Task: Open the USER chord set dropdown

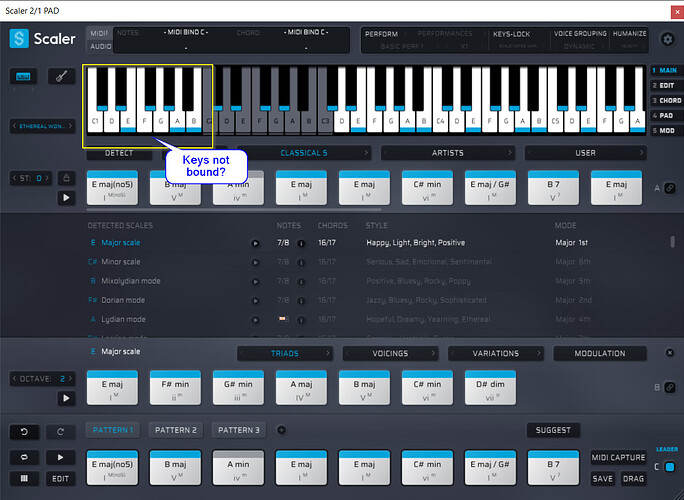Action: [x=585, y=153]
